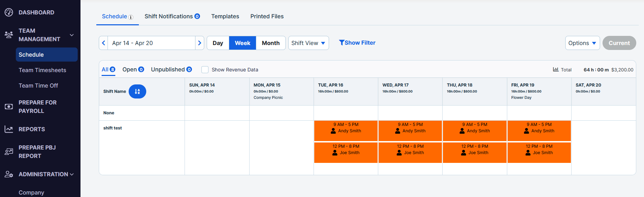Open Wednesday 9 AM - 5 PM Andy Smith shift
The height and width of the screenshot is (197, 644).
(410, 131)
